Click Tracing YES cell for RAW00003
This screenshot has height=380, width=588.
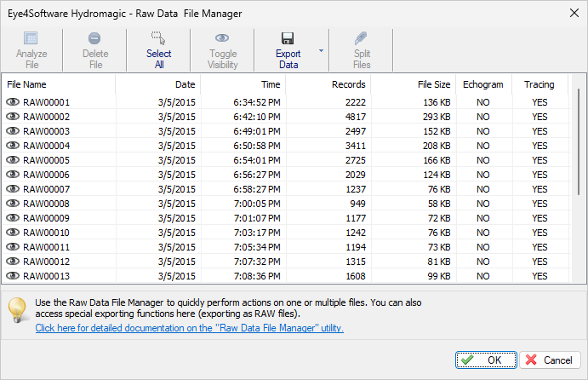pyautogui.click(x=539, y=131)
